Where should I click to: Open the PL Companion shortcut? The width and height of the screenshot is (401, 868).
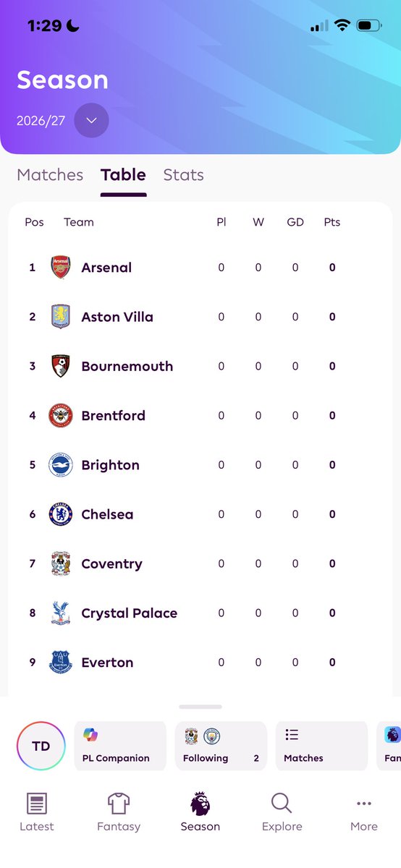coord(120,746)
